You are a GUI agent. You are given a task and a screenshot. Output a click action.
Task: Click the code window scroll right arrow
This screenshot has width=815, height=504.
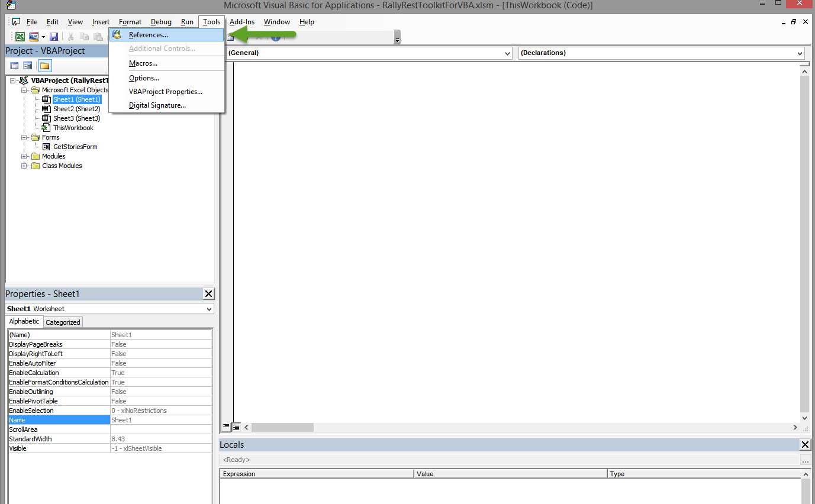[795, 427]
